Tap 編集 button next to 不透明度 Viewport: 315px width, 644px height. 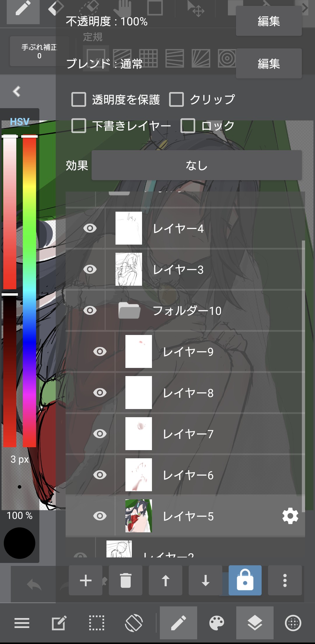point(269,21)
